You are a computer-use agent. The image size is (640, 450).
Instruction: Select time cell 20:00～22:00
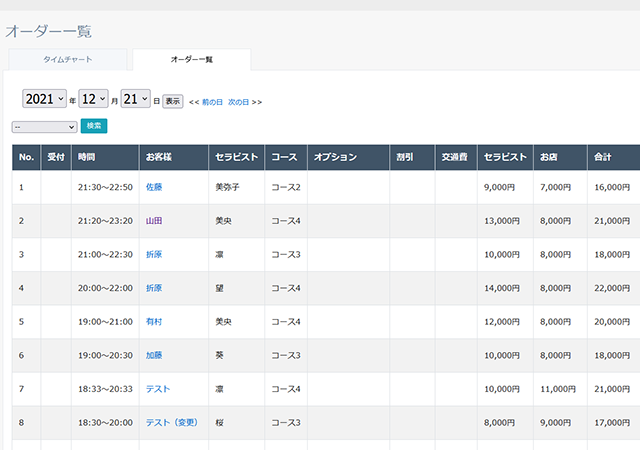[x=105, y=288]
